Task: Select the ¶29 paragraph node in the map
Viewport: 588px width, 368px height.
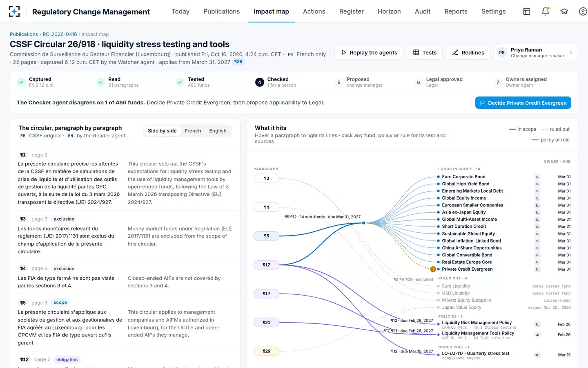Action: coord(266,351)
